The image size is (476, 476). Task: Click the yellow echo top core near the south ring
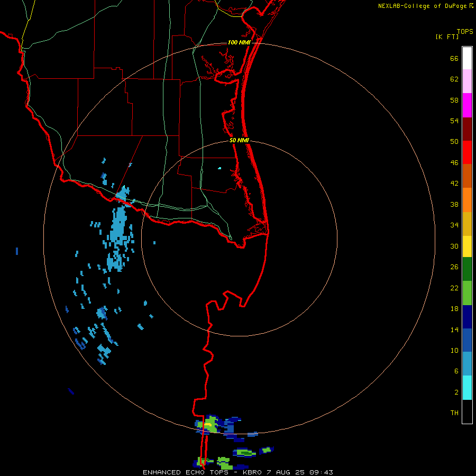pyautogui.click(x=208, y=424)
